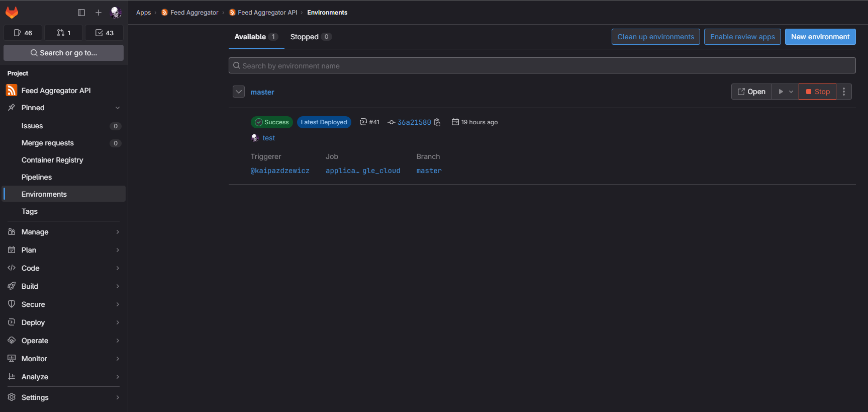Expand the Settings sidebar section
The height and width of the screenshot is (412, 868).
63,397
